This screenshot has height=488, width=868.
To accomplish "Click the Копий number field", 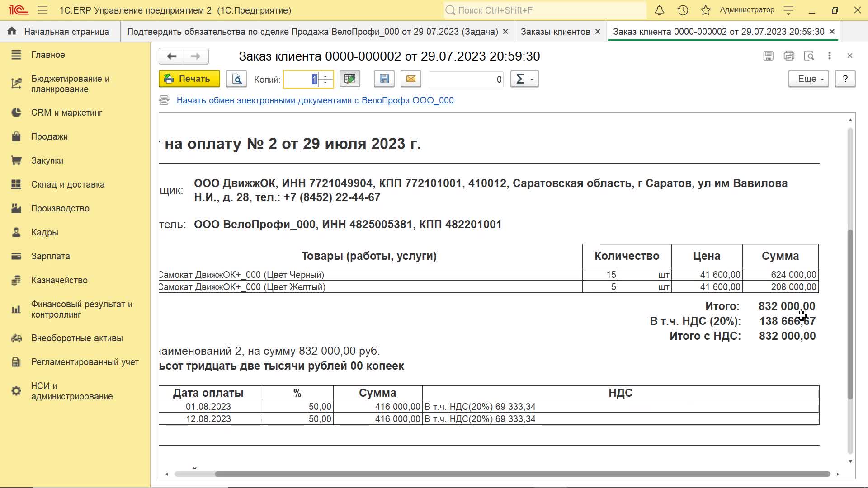I will coord(302,80).
